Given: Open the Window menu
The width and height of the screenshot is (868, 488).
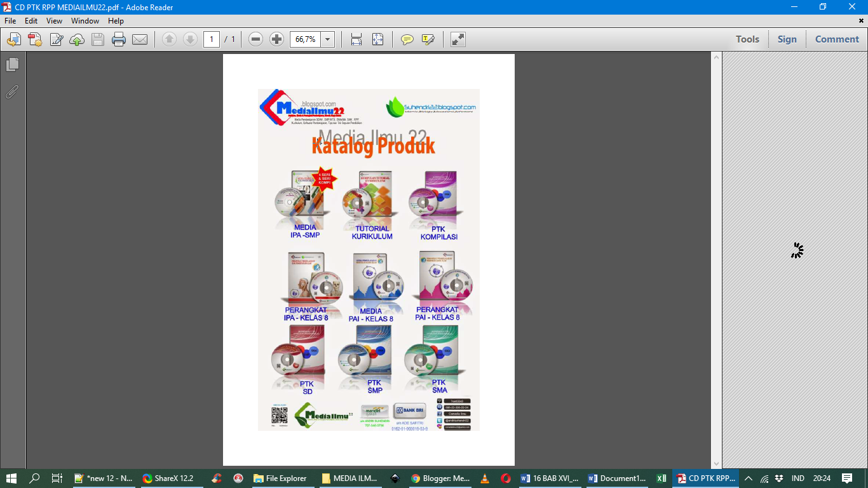Looking at the screenshot, I should (85, 21).
